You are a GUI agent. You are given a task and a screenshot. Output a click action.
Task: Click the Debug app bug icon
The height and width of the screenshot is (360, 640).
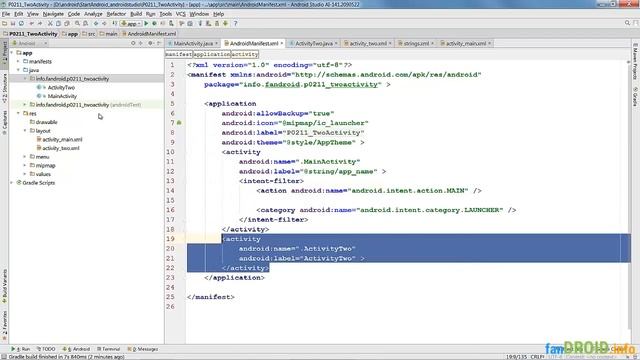pos(154,24)
